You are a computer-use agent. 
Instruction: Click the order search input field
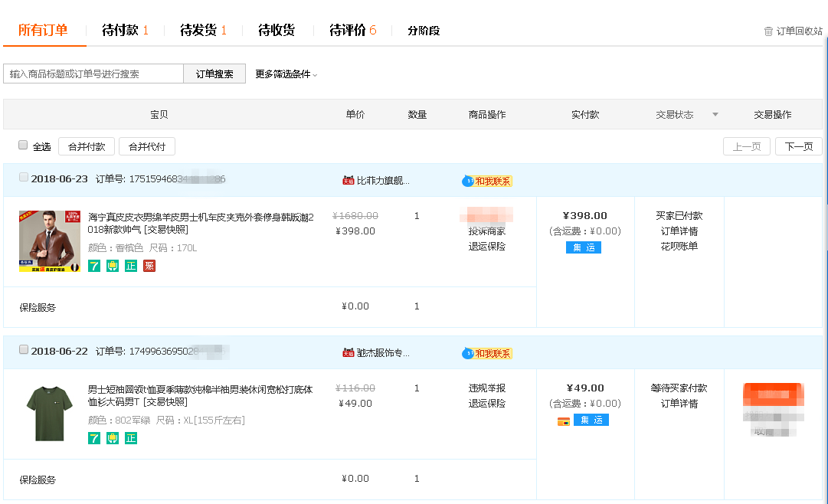(93, 74)
